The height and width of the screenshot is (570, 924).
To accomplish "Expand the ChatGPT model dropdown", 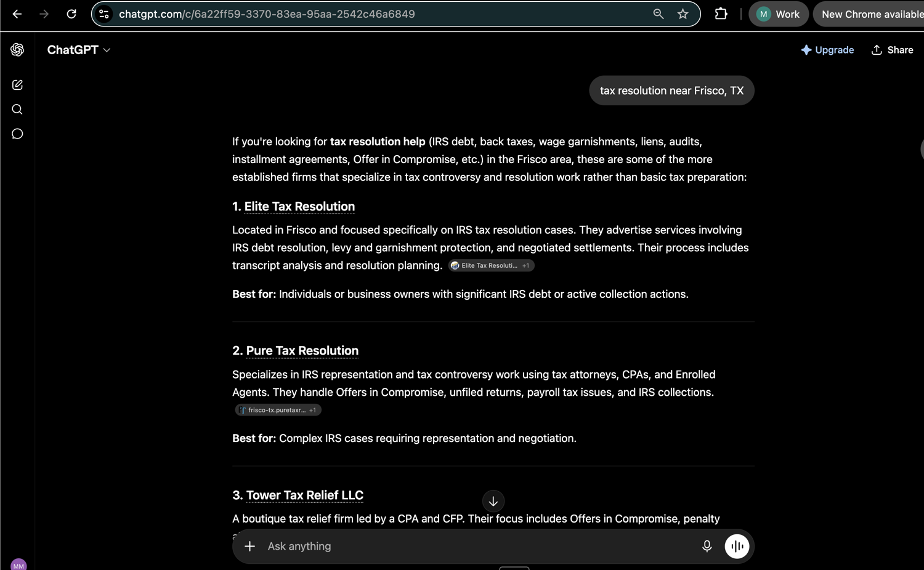I will (79, 50).
